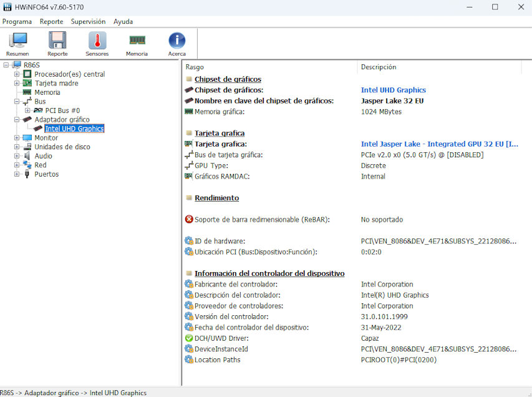Select the Adaptador gráfico tree label
Screen dimensions: 532x397
coord(62,120)
